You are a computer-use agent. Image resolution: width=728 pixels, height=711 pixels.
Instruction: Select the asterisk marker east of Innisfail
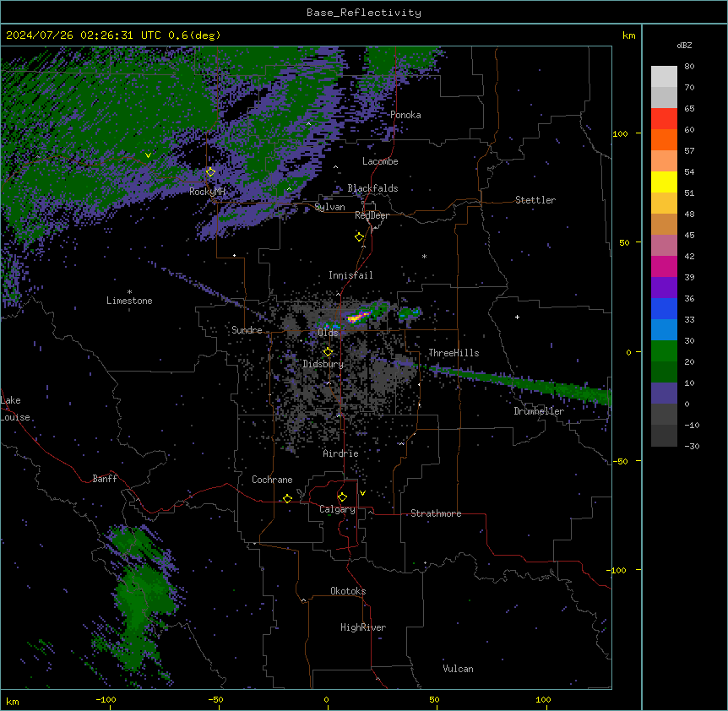(x=424, y=256)
